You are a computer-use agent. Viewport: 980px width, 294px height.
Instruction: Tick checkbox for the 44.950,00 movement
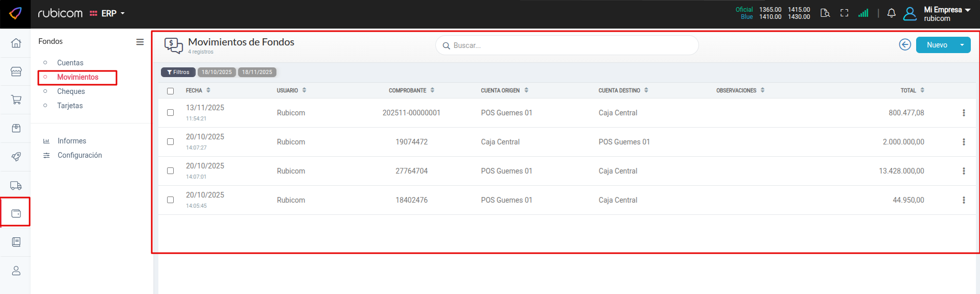tap(170, 200)
